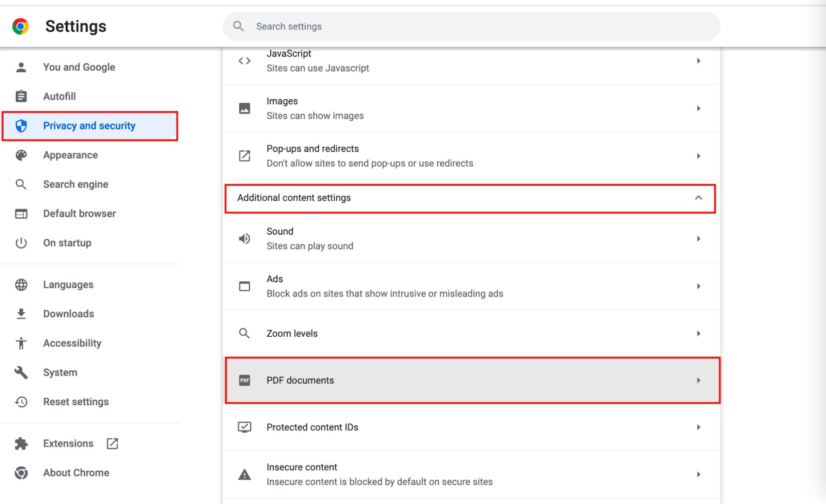Select Privacy and security menu item

pos(89,126)
